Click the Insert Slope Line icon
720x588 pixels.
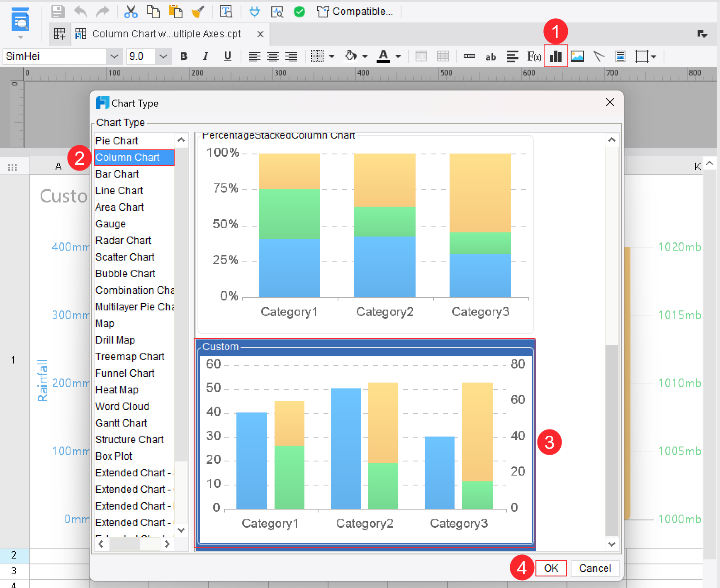coord(599,56)
